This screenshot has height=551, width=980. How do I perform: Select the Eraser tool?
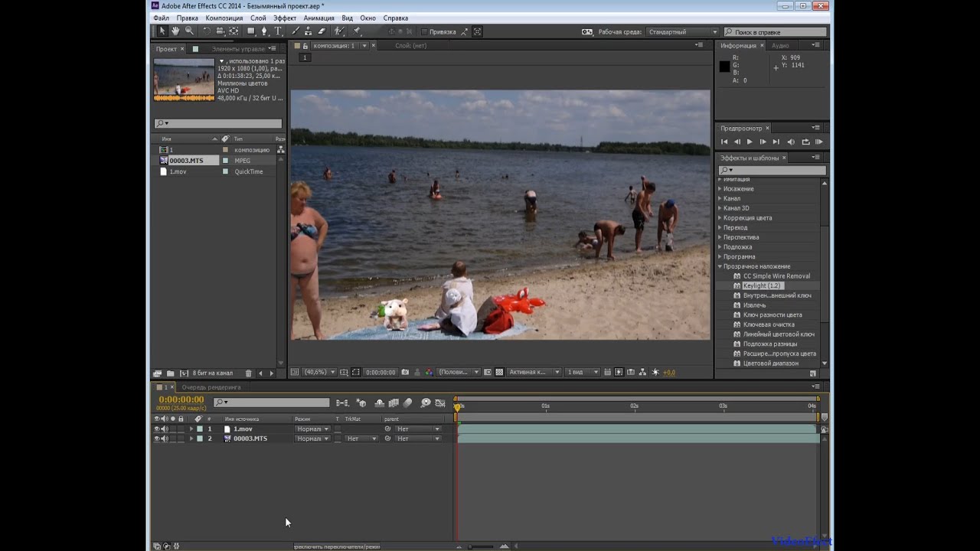(x=321, y=31)
